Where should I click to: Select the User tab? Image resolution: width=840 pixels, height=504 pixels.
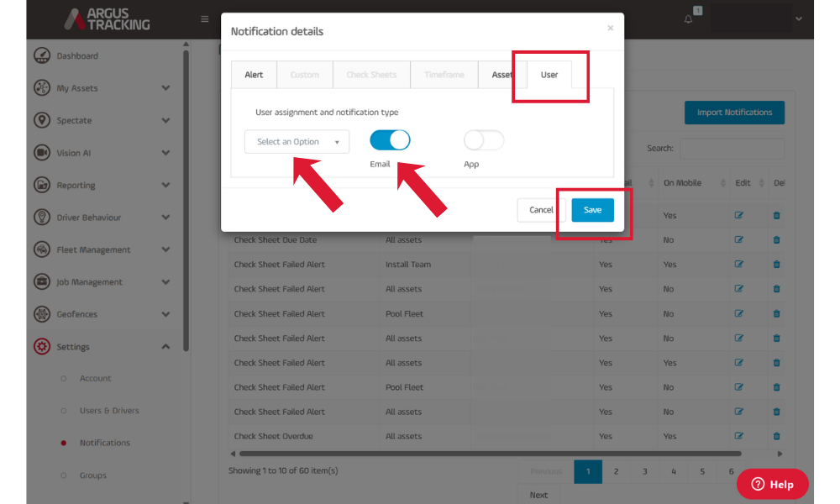click(549, 75)
